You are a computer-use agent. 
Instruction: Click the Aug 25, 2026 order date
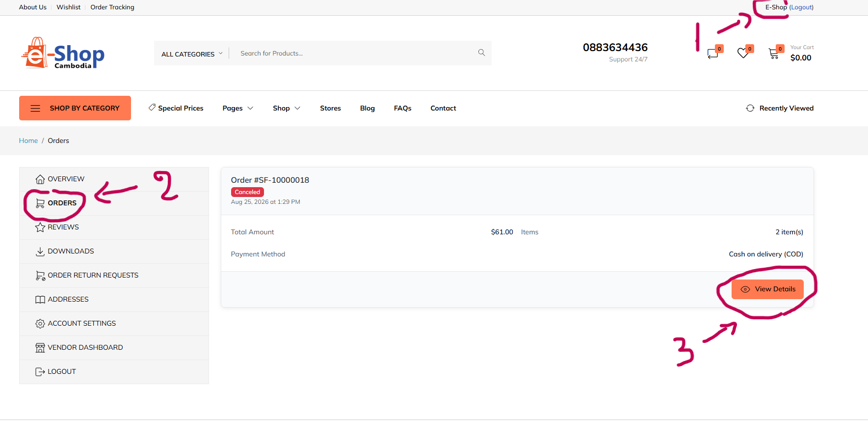pyautogui.click(x=265, y=202)
